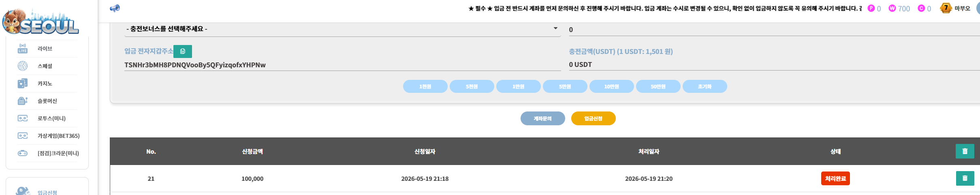Click the megaphone announcement icon
Screen dimensions: 980x195
coord(115,8)
